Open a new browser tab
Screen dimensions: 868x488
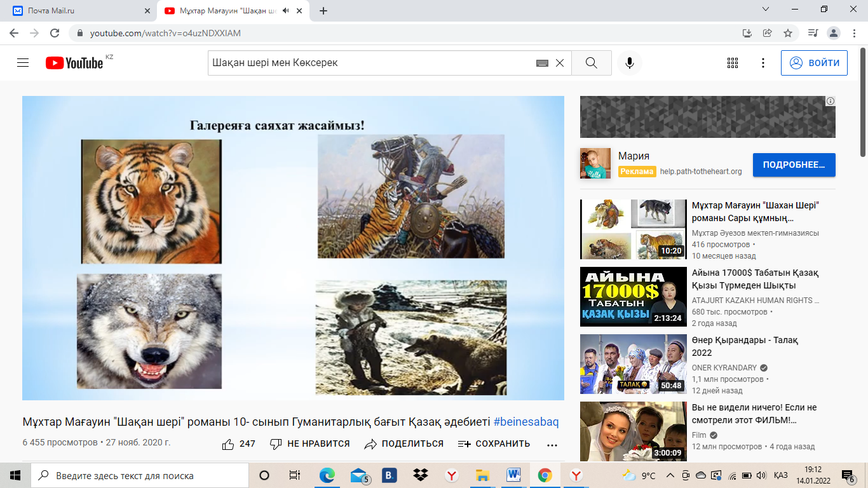[323, 11]
